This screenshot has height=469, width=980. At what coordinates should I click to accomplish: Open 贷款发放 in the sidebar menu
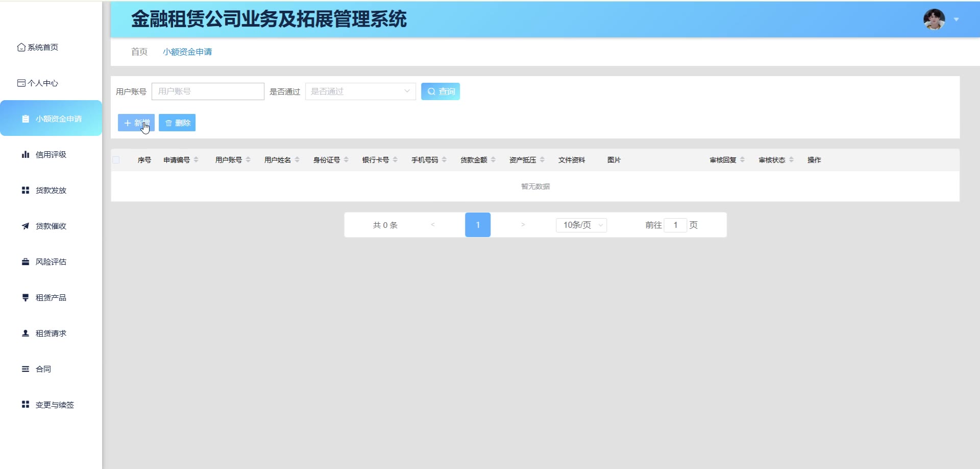51,190
